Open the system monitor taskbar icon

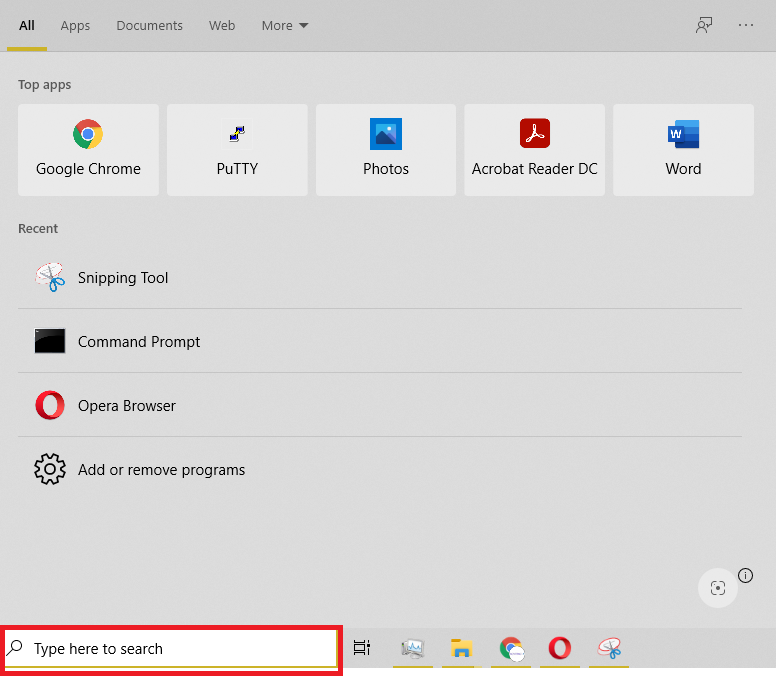[413, 648]
